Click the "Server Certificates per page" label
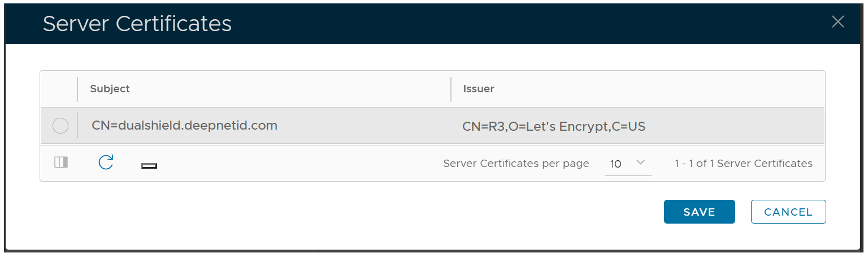Screen dimensions: 868x257 point(516,164)
